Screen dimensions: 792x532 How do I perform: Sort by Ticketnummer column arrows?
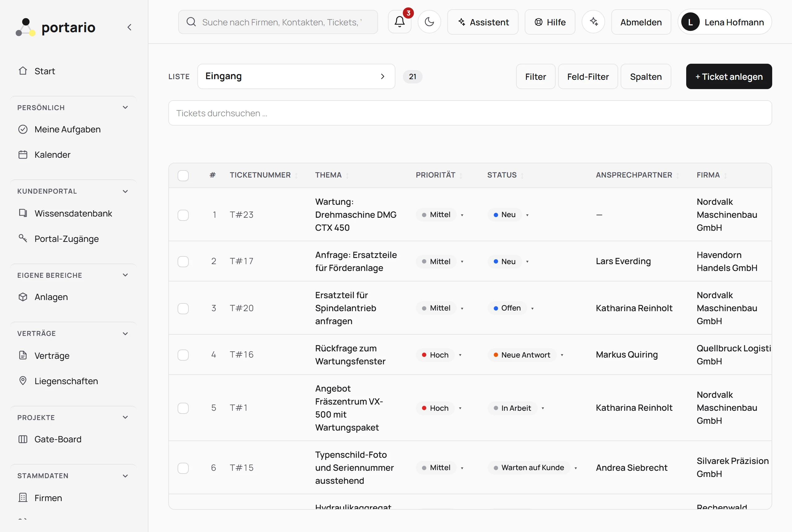tap(296, 175)
